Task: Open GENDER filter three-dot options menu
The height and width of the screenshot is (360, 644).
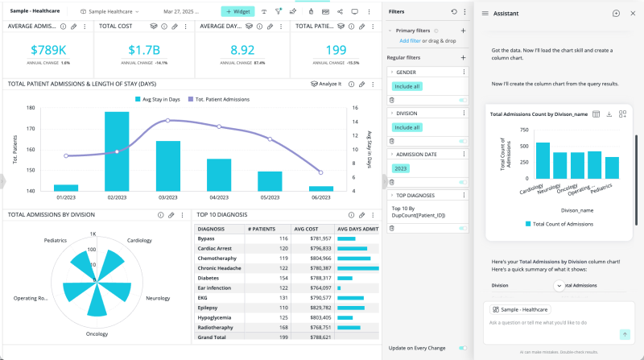Action: tap(464, 72)
